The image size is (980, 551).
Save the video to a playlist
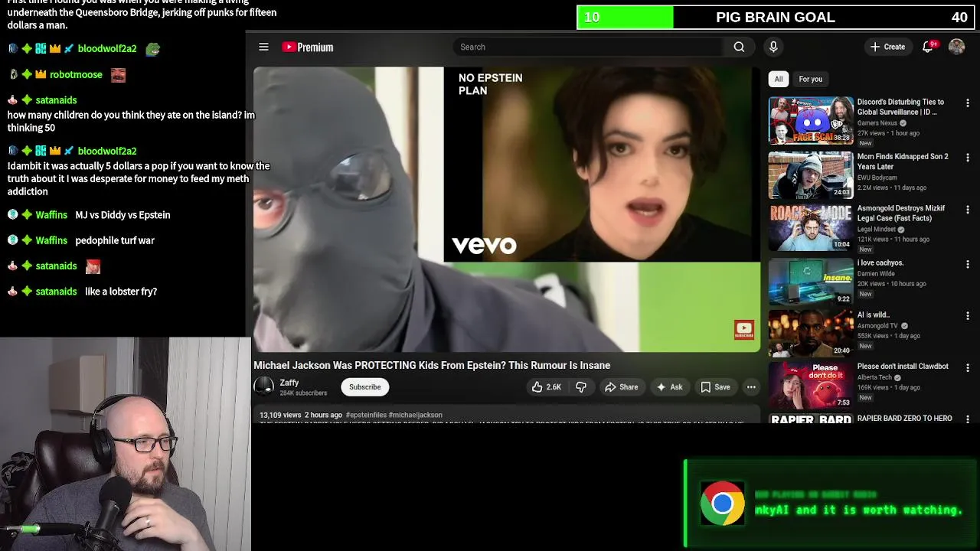716,387
